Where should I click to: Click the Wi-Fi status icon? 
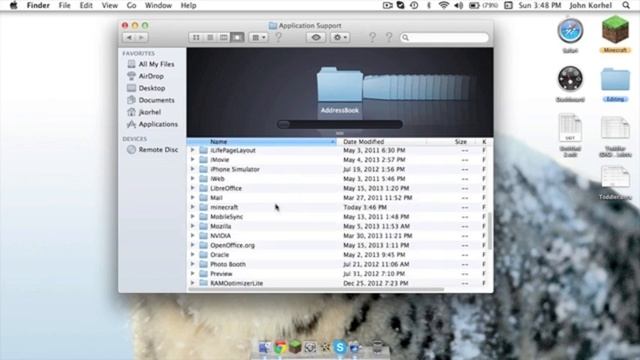(x=443, y=5)
